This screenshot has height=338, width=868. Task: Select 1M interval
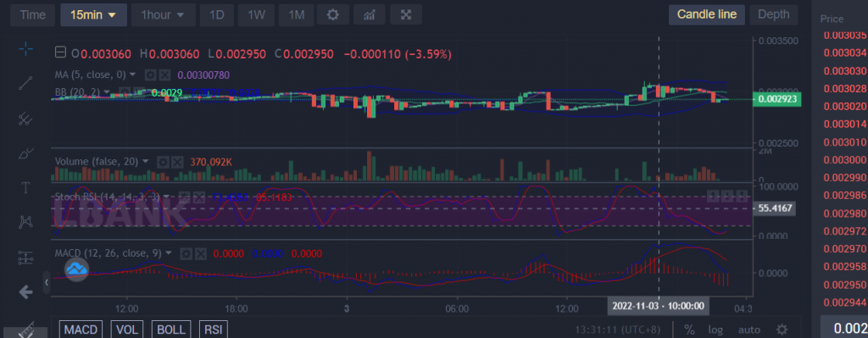[x=296, y=15]
